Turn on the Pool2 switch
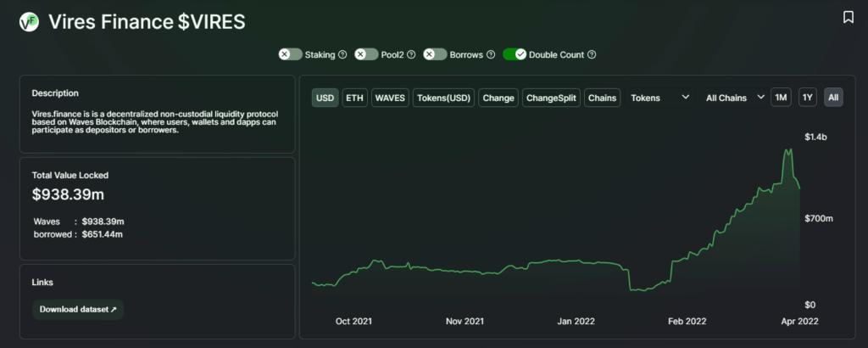Viewport: 868px width, 348px height. [366, 54]
